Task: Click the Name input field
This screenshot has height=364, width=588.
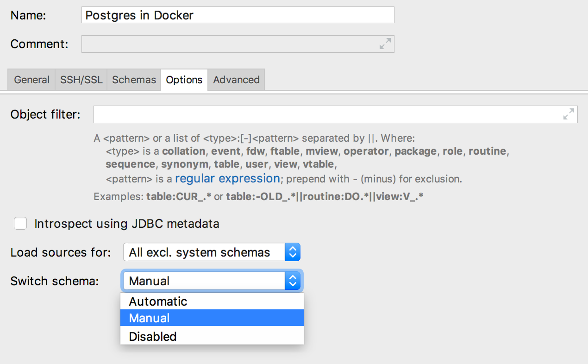Action: pyautogui.click(x=238, y=15)
